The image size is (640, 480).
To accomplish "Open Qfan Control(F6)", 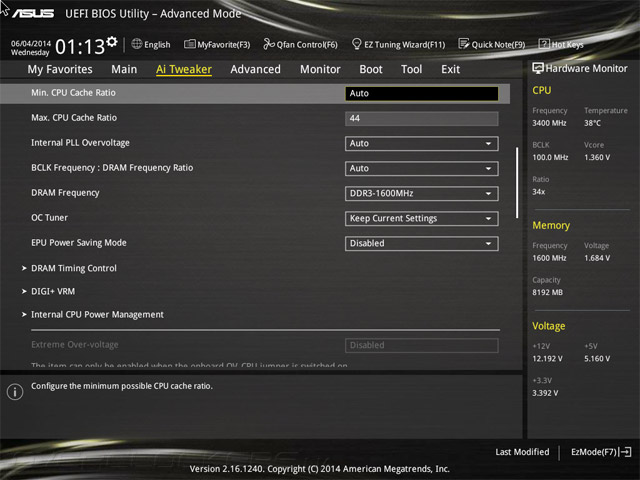I will click(x=300, y=44).
